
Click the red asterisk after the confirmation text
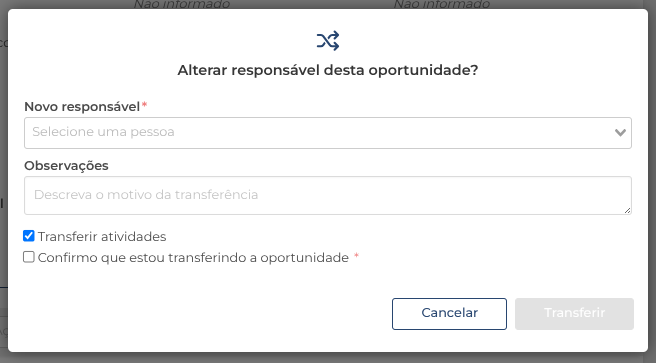pyautogui.click(x=356, y=256)
